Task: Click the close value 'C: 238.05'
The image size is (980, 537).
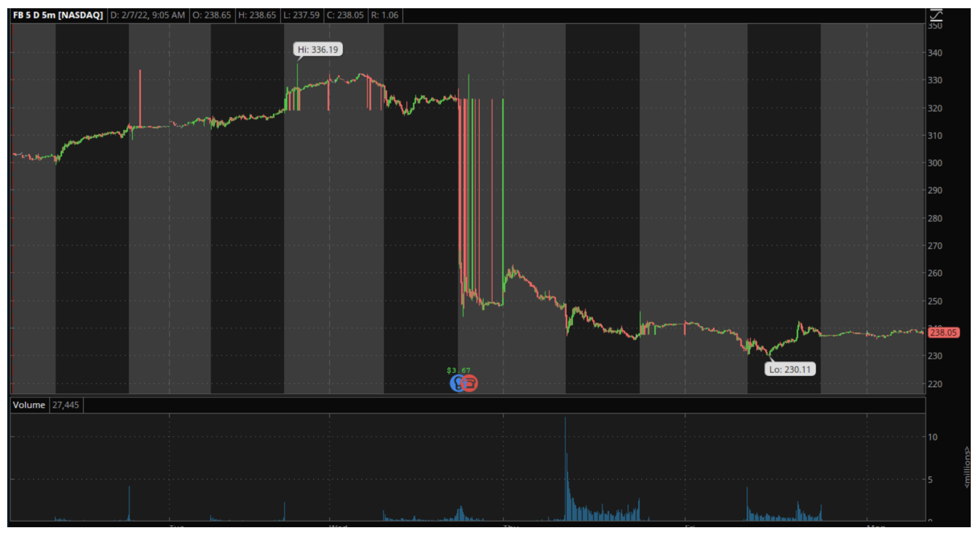Action: pos(345,15)
